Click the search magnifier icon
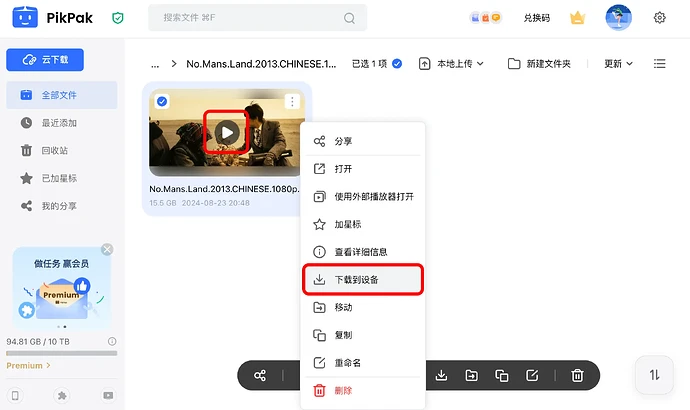690x410 pixels. click(349, 18)
